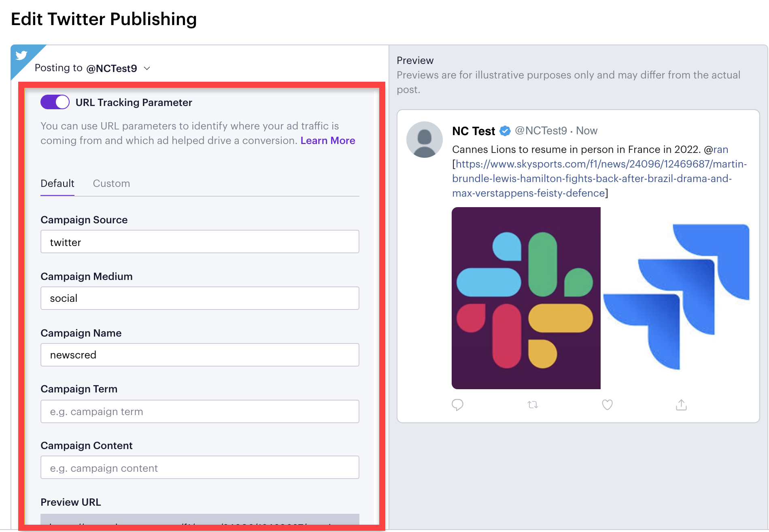Click the blue verified badge icon
The width and height of the screenshot is (769, 532).
(505, 131)
